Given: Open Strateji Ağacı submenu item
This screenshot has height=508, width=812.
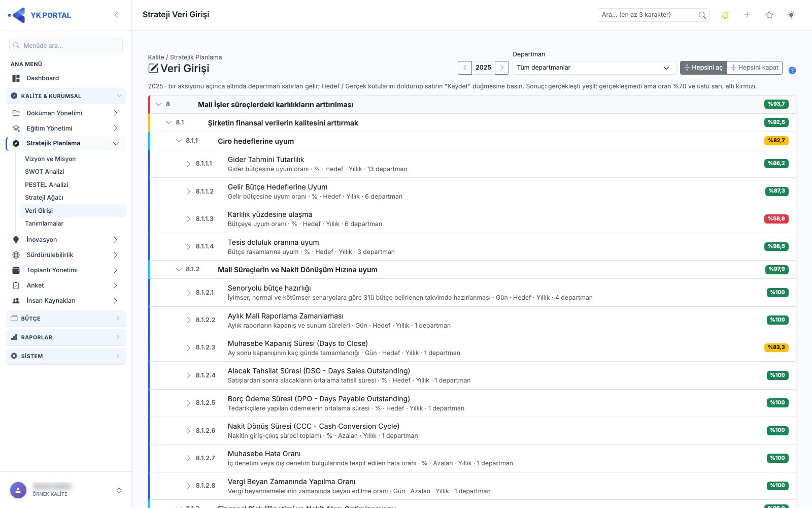Looking at the screenshot, I should coord(44,198).
